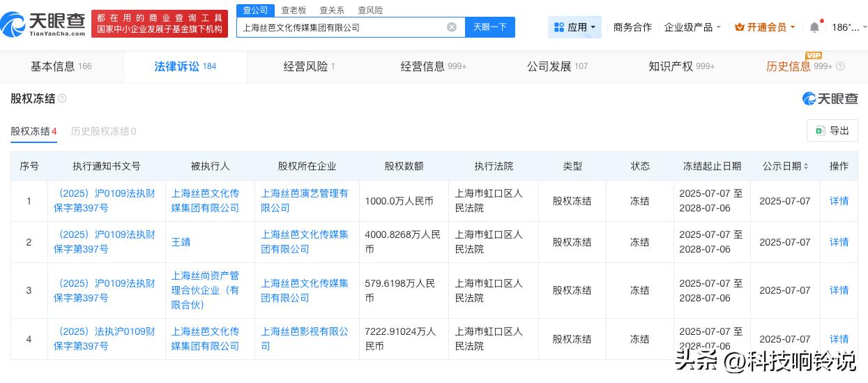The image size is (868, 383).
Task: Open 详情 for the 王靖 row
Action: pos(839,242)
